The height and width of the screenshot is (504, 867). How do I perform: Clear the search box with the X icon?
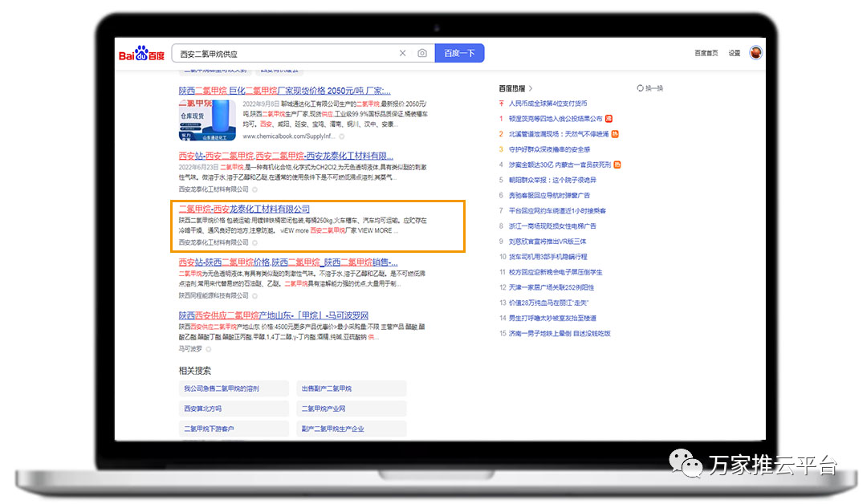[403, 54]
